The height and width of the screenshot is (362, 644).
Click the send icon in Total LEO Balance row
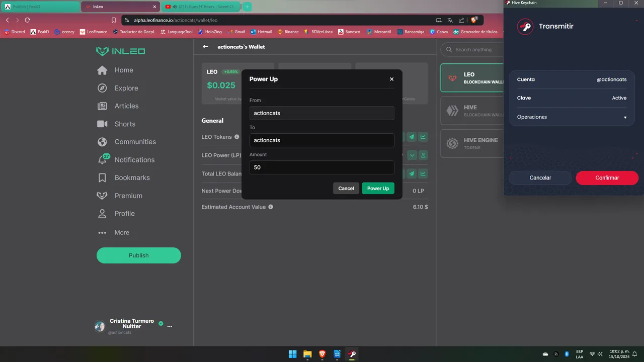pos(412,174)
